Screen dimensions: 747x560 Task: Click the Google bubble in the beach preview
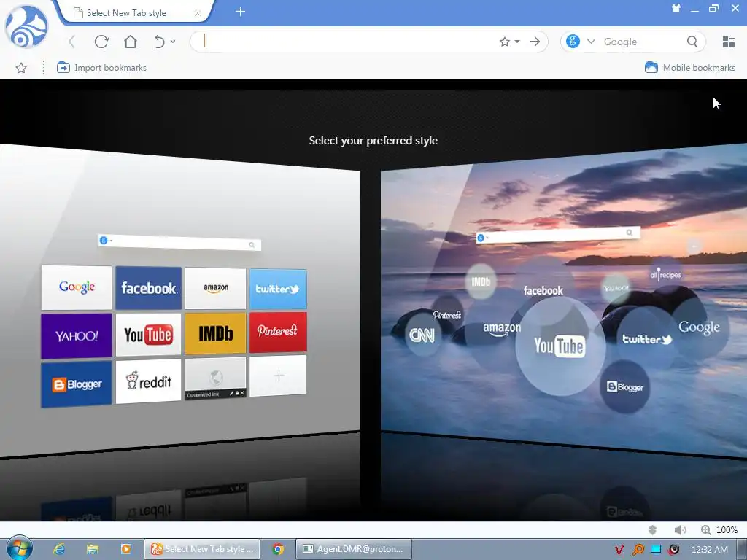[x=699, y=327]
